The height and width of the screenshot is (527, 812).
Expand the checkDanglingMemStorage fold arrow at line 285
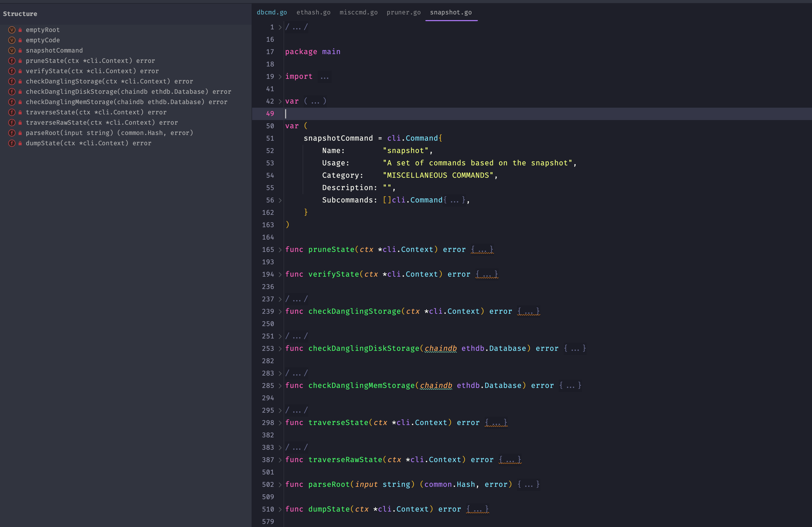[280, 386]
